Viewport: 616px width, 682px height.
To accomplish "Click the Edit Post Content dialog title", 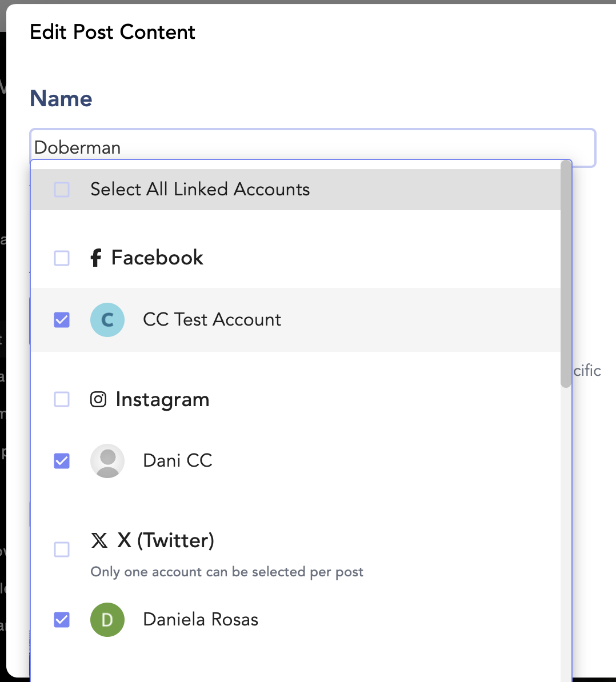I will point(113,32).
